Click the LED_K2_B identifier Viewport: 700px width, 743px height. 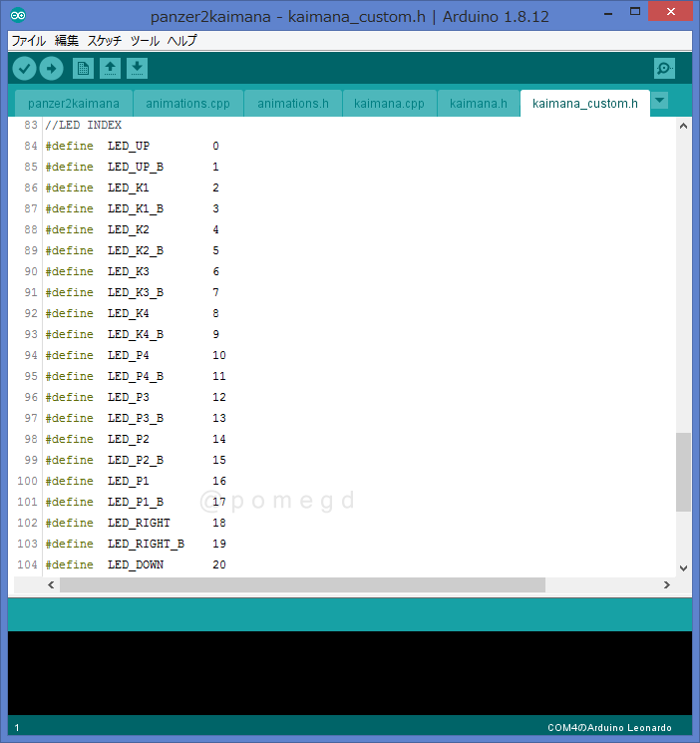point(136,250)
